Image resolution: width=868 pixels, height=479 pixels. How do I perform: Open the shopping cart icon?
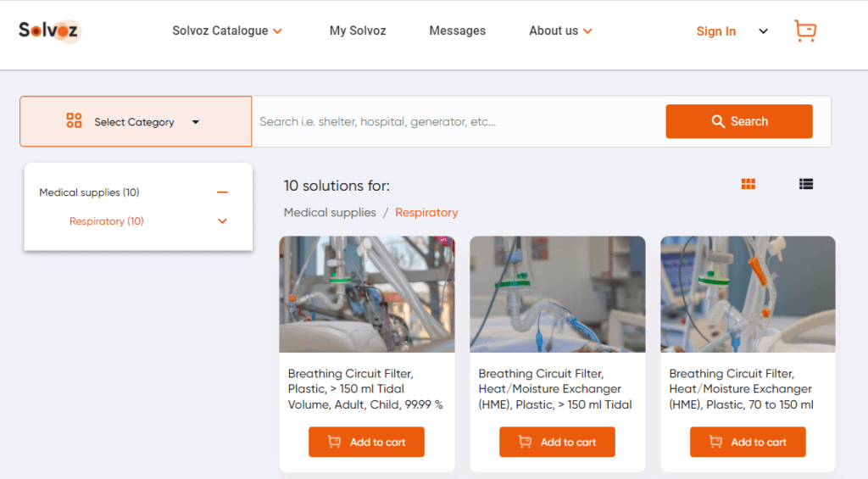pos(804,31)
